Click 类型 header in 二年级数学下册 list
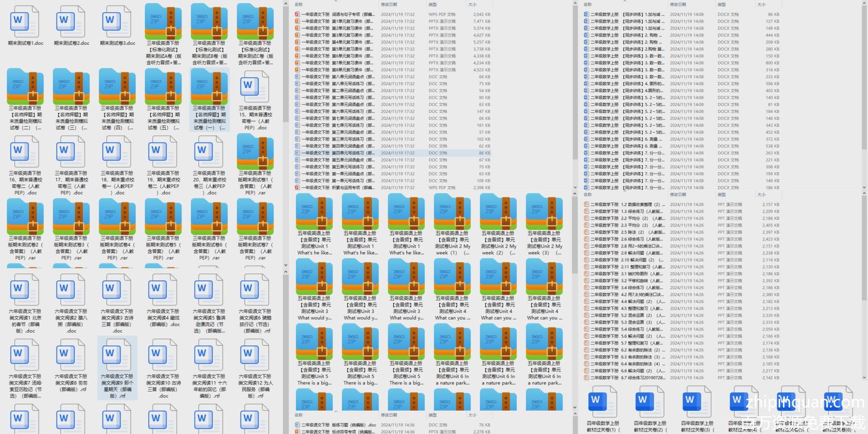Image resolution: width=868 pixels, height=434 pixels. tap(721, 194)
